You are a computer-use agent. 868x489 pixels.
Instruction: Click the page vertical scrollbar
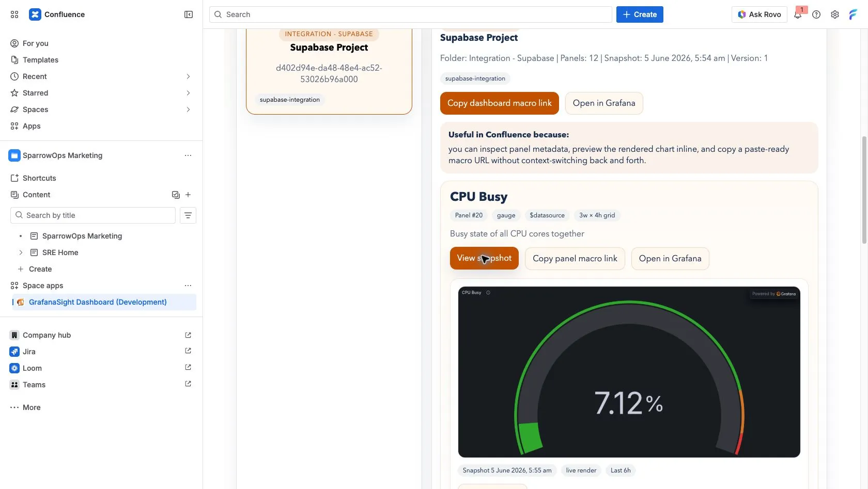[864, 190]
